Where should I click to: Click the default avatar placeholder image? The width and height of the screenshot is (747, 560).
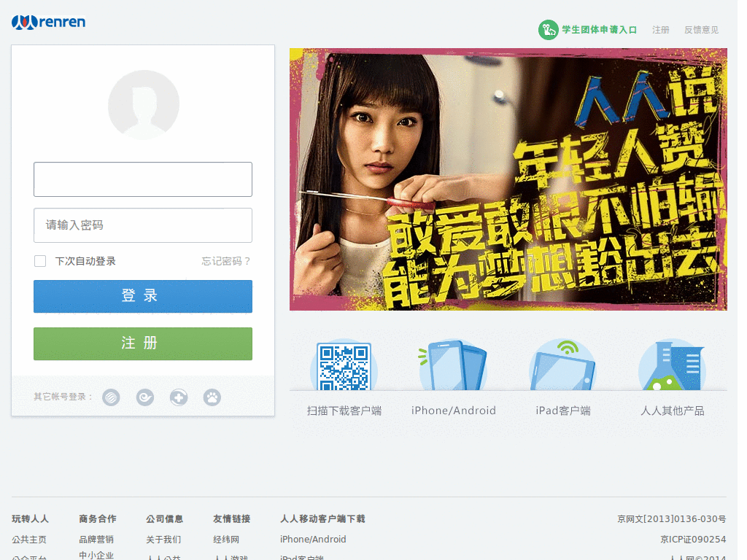143,104
